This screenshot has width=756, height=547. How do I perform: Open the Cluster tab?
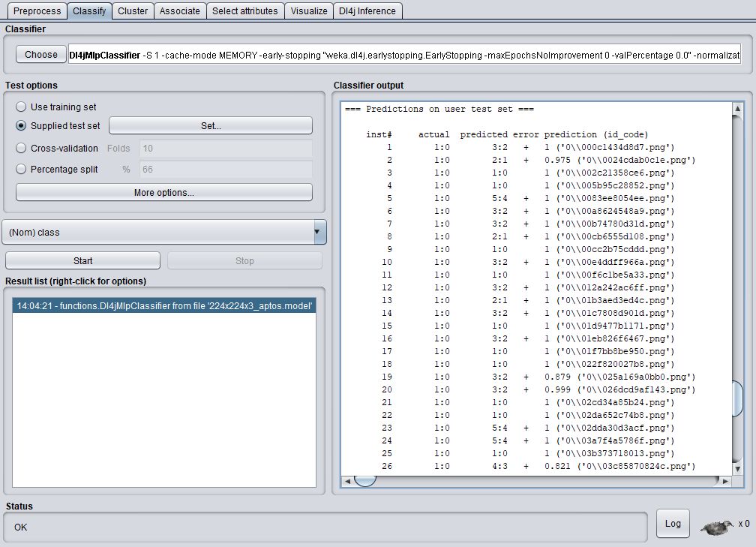tap(133, 11)
